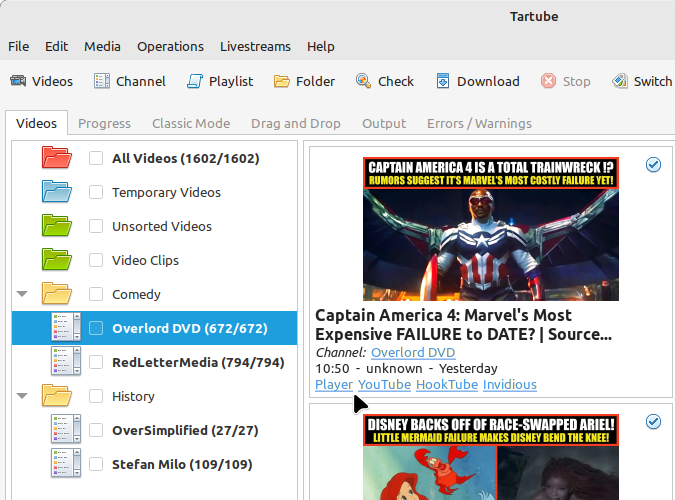Open the Livestreams menu

[x=255, y=46]
